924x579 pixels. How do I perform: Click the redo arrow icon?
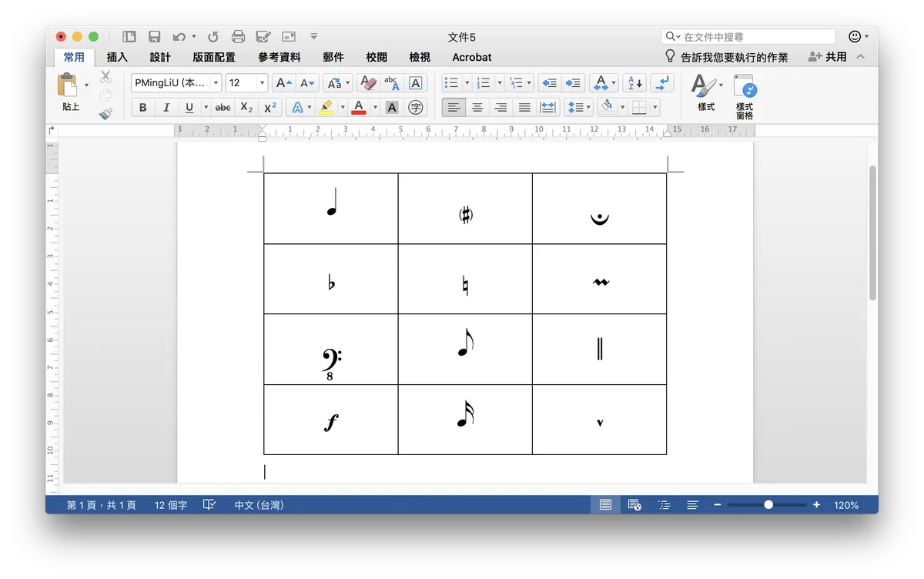coord(213,36)
